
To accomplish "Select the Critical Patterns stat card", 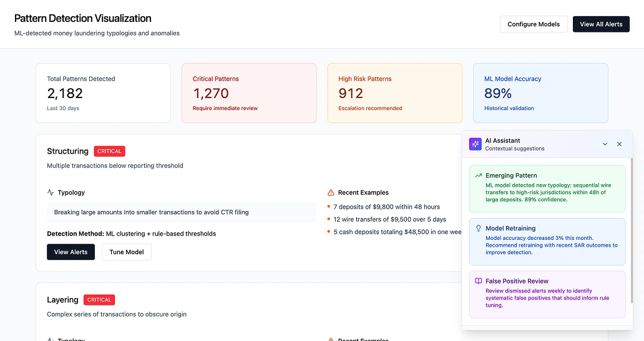I will (x=249, y=93).
